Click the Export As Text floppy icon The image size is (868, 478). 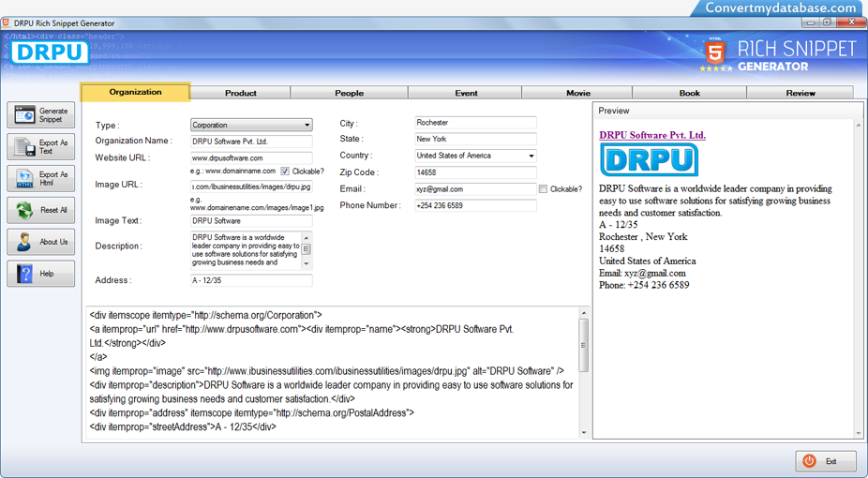[24, 146]
